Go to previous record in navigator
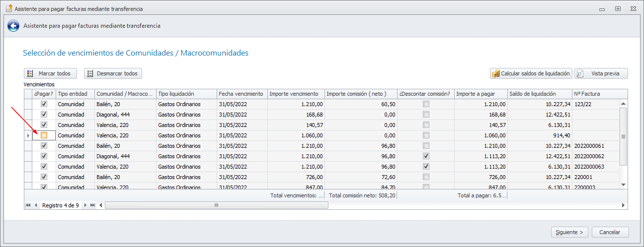Screen dimensions: 644x247 click(36, 205)
